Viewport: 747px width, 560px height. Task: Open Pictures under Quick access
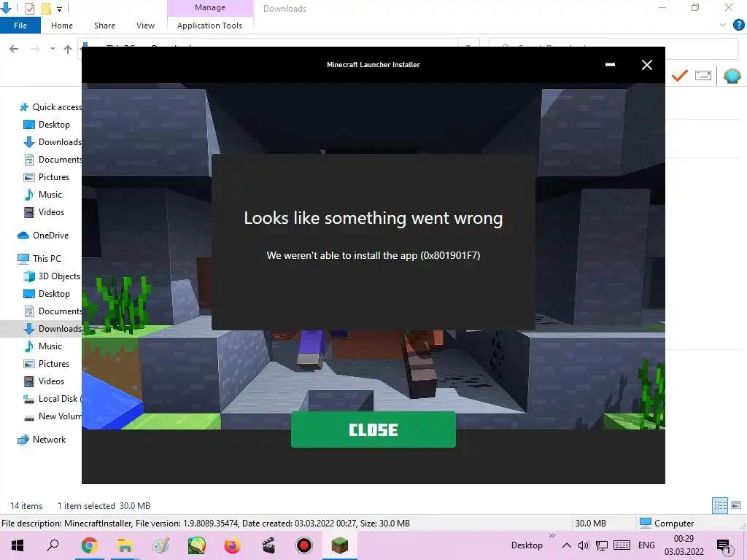pyautogui.click(x=47, y=177)
